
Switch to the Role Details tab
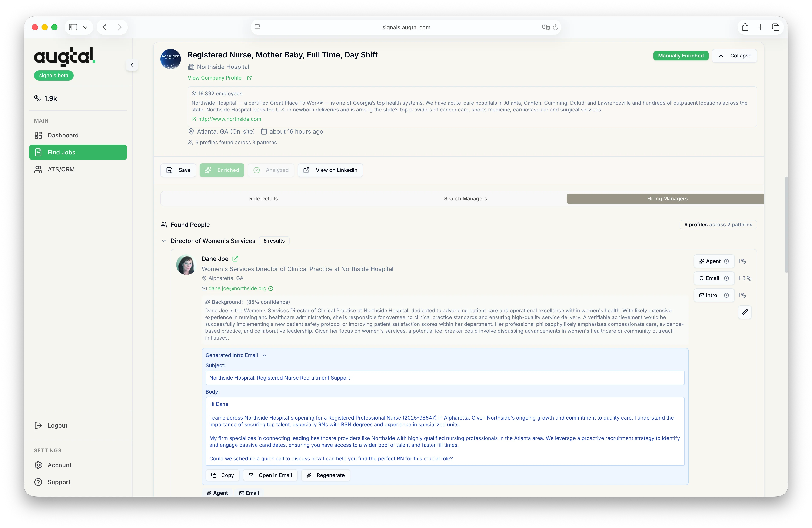263,198
